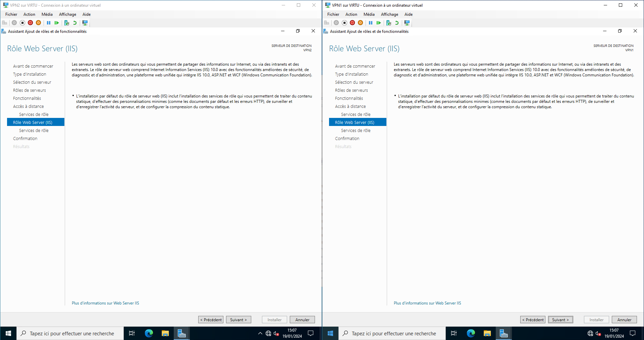Image resolution: width=644 pixels, height=340 pixels.
Task: Reset VPN1 with the green play icon
Action: pyautogui.click(x=379, y=23)
